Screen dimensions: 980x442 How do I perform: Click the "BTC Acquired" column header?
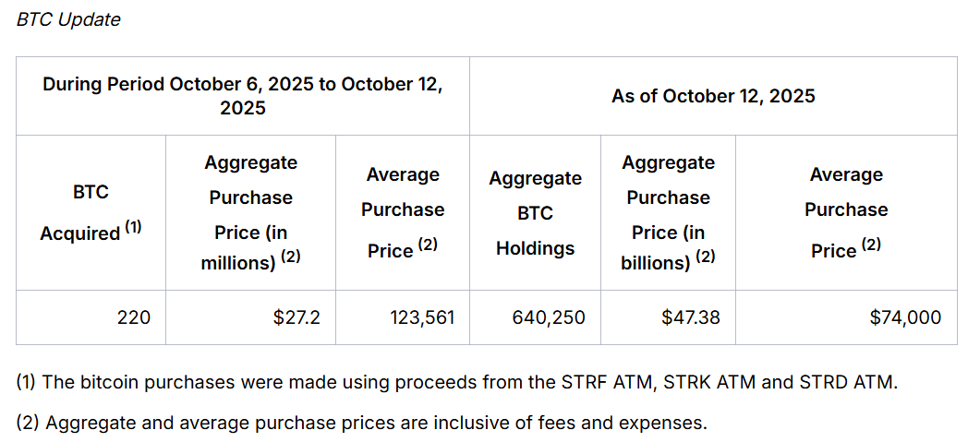[x=91, y=212]
